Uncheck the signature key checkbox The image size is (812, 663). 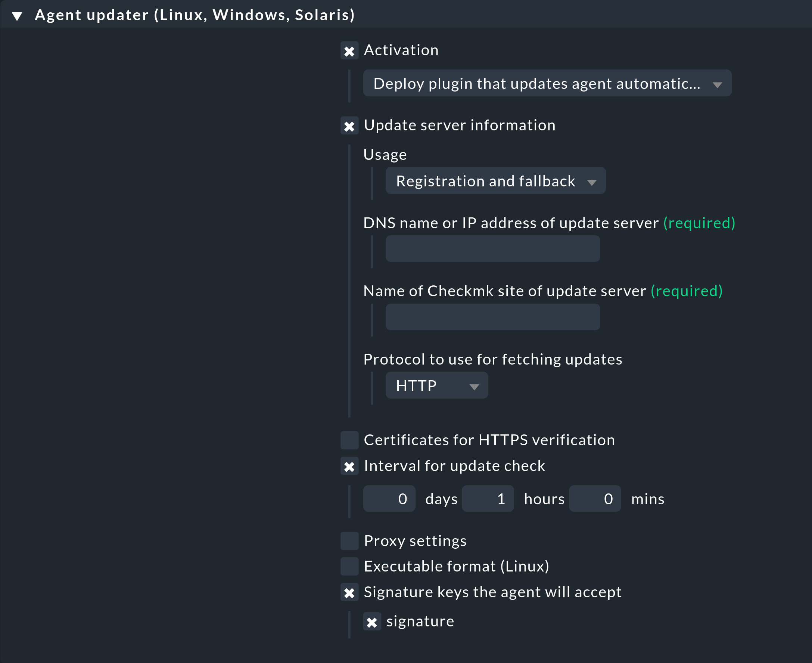point(372,622)
